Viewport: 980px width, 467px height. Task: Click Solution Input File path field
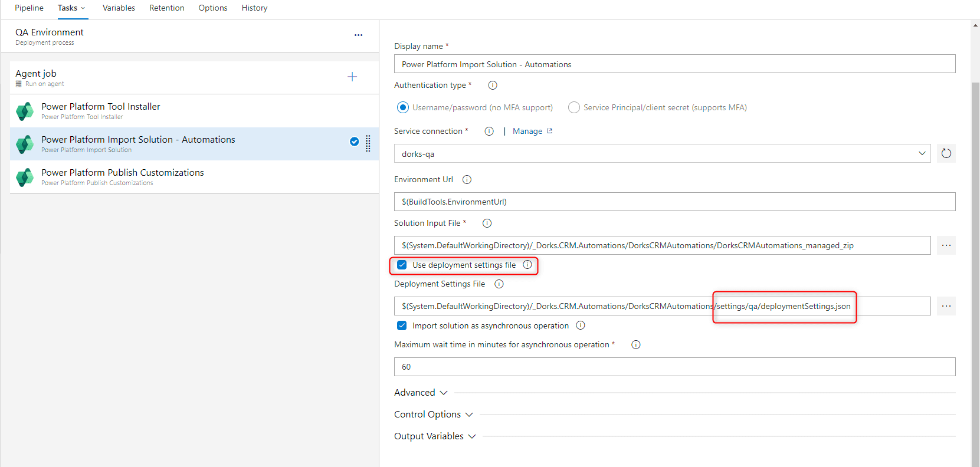pyautogui.click(x=663, y=245)
